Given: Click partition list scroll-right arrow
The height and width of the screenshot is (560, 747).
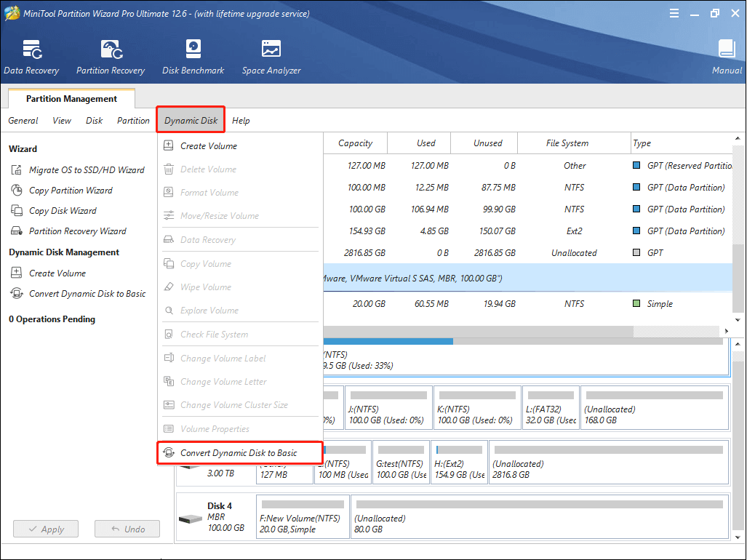Looking at the screenshot, I should [x=727, y=331].
